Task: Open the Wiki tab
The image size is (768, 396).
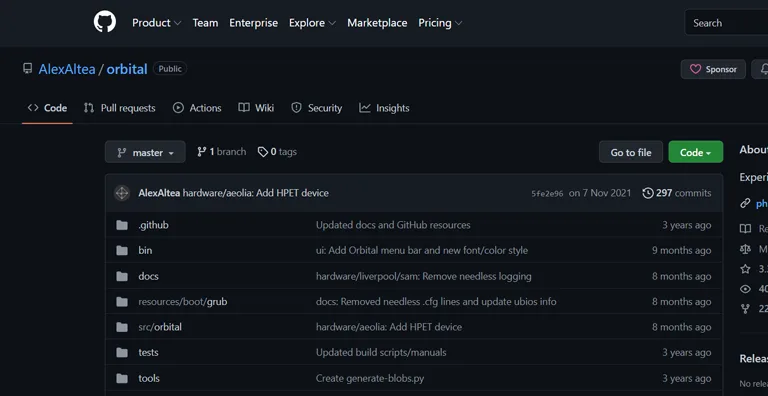Action: [x=256, y=108]
